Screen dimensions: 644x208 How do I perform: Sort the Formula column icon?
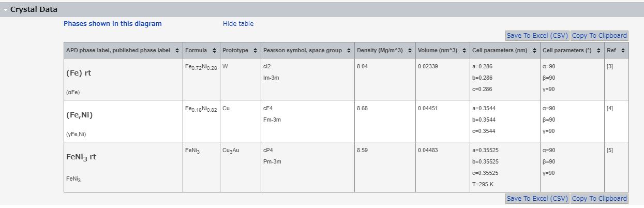[x=215, y=50]
